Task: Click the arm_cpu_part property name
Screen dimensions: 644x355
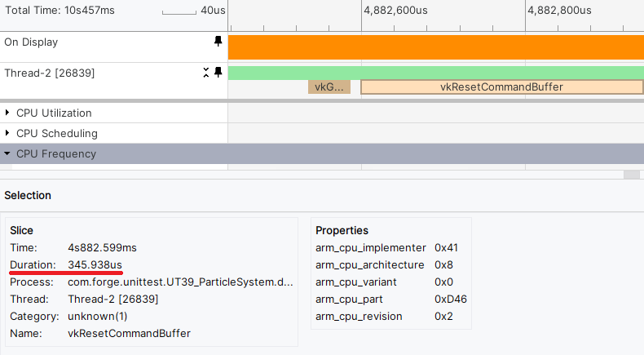Action: pos(349,299)
